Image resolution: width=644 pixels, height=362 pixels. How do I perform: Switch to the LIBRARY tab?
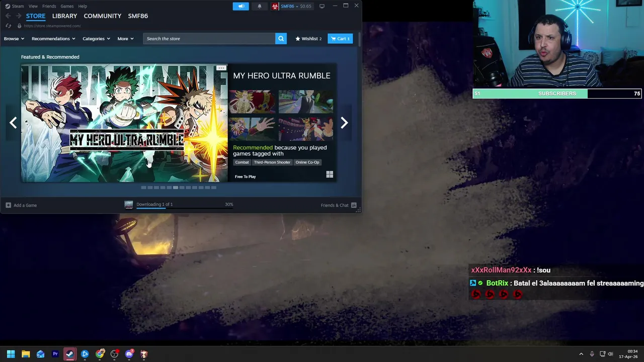(64, 16)
